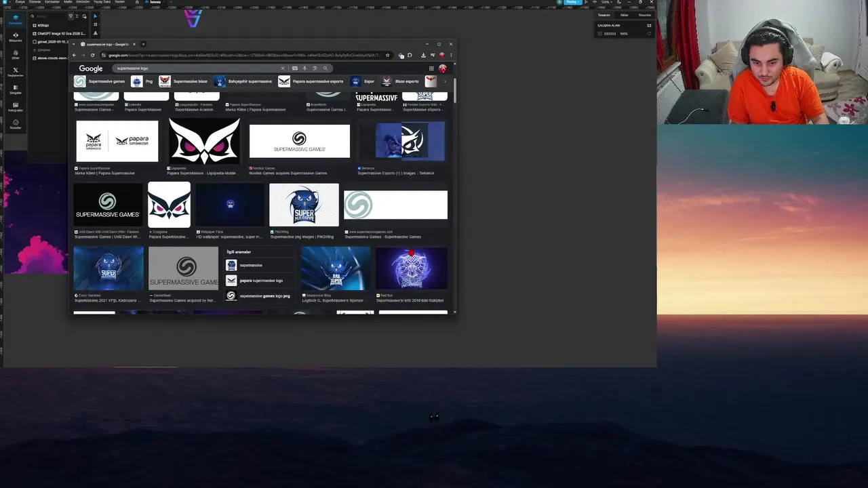Screen dimensions: 868x488
Task: Select the above-clouds-neon layer row
Action: (51, 58)
